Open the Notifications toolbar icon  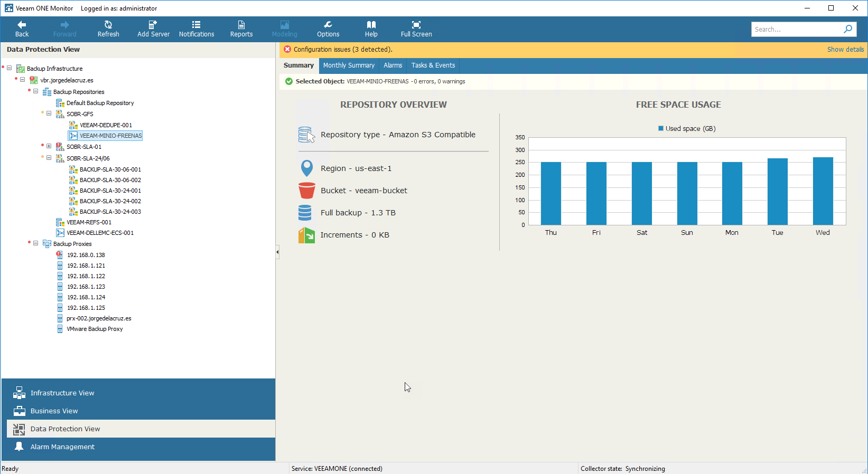[x=196, y=25]
